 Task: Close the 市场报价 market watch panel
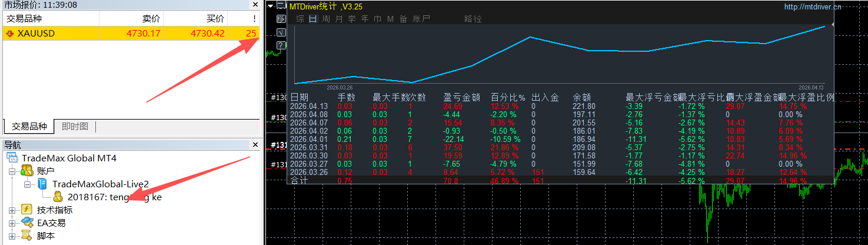(255, 5)
